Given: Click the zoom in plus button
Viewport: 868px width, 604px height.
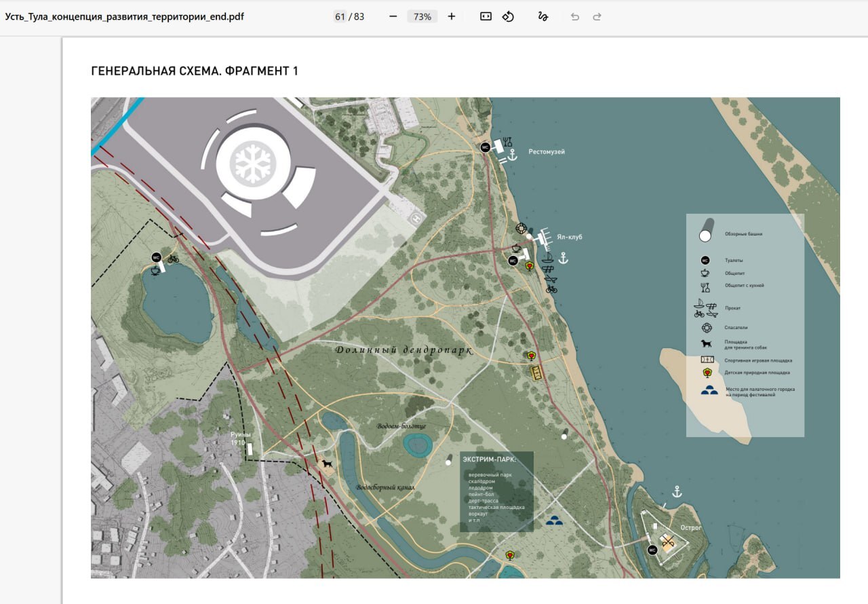Looking at the screenshot, I should (x=452, y=16).
